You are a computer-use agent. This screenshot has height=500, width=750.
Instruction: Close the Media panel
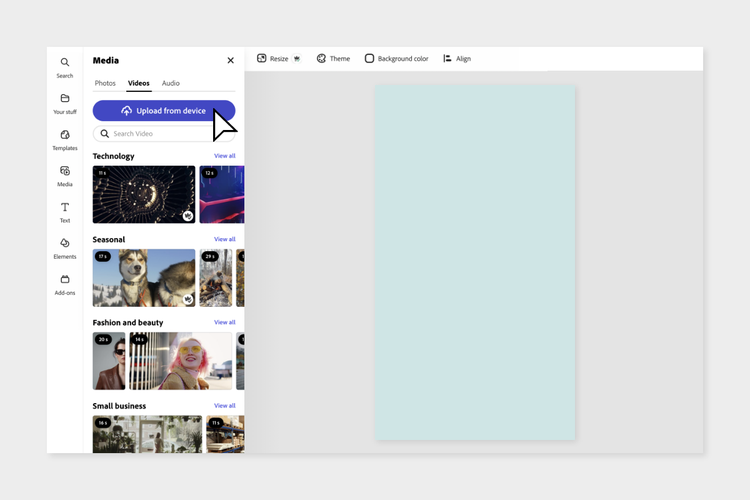click(x=231, y=60)
